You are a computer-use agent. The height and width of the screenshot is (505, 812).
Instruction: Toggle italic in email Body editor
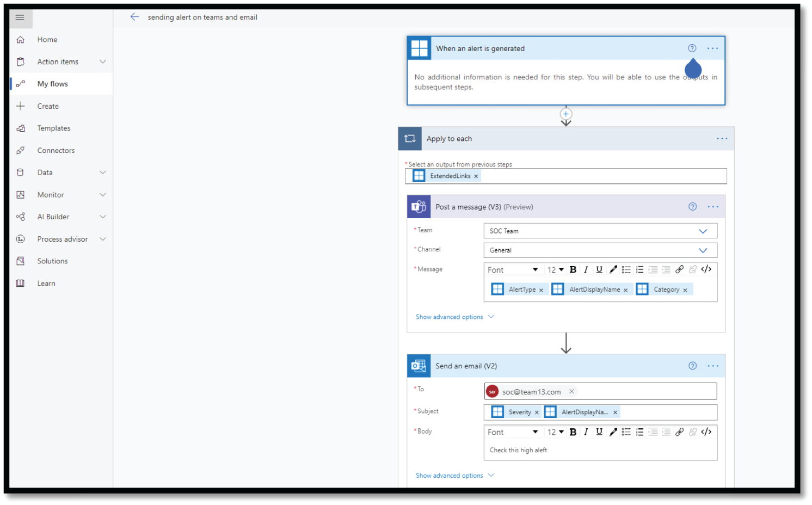586,432
